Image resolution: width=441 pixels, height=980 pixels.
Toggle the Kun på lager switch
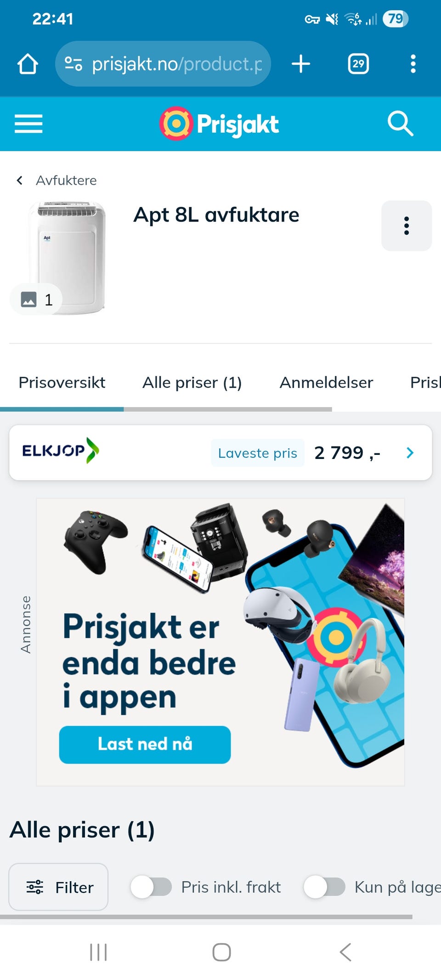tap(324, 887)
